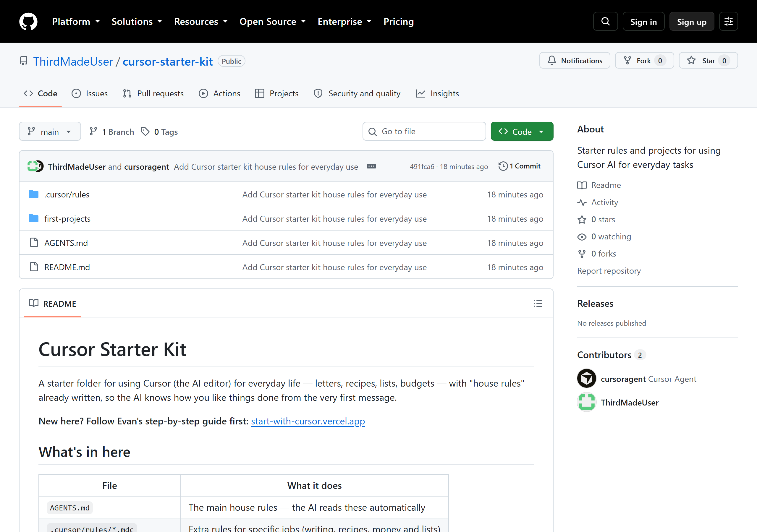View the 0 Tags list

[159, 132]
